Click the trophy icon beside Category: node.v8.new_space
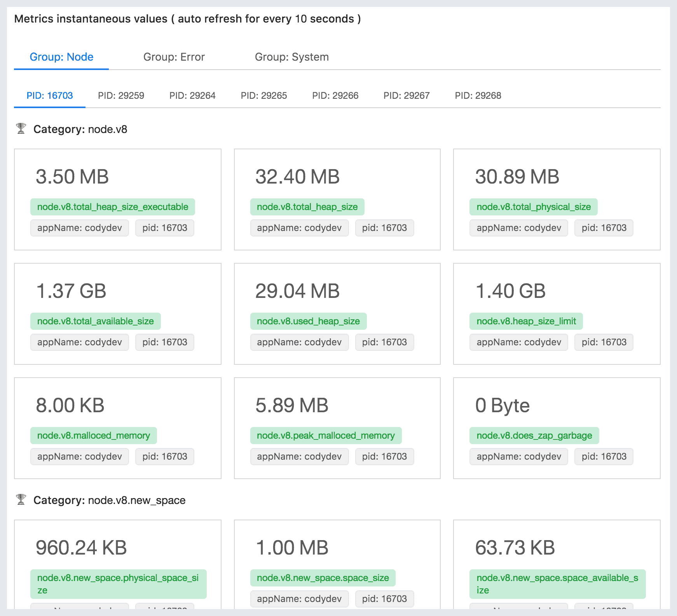Viewport: 677px width, 616px height. click(21, 500)
